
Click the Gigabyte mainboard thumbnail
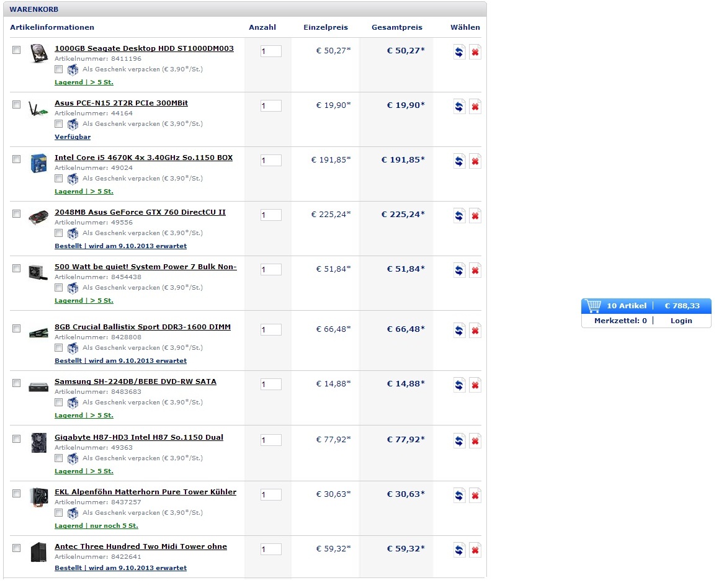pos(38,443)
